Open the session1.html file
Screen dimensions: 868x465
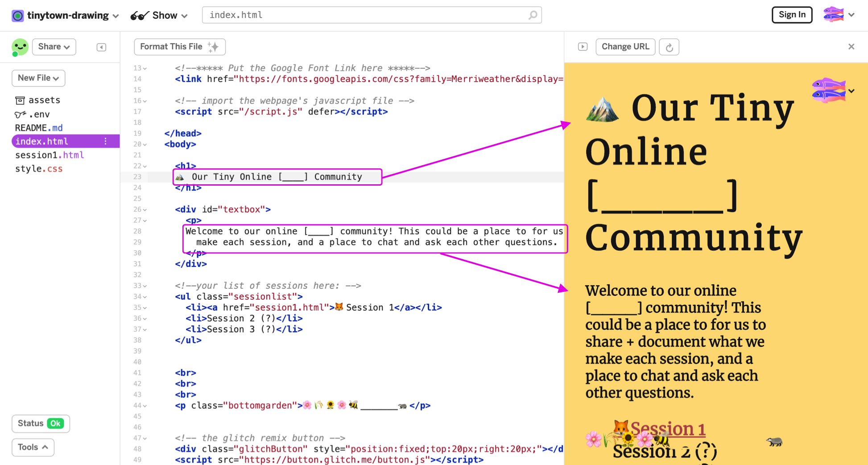[50, 155]
